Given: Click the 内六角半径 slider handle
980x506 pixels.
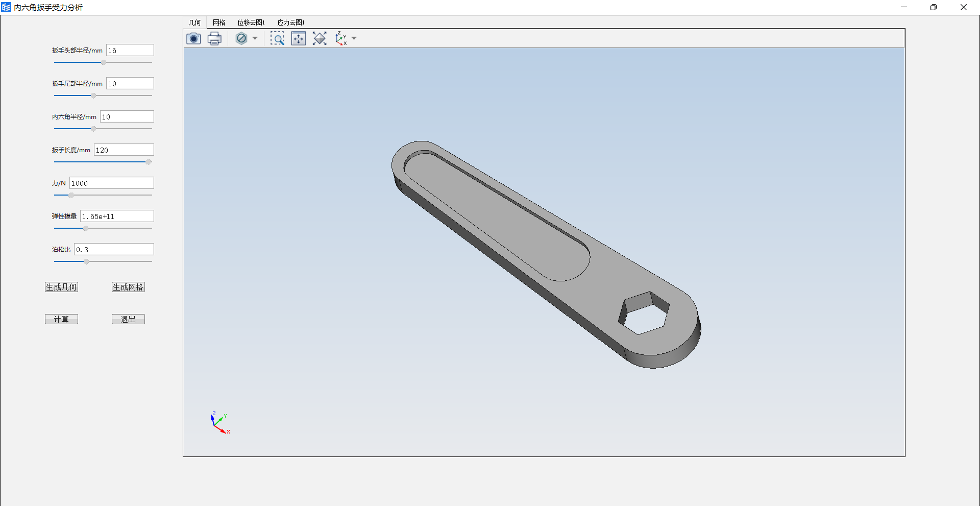Looking at the screenshot, I should point(93,129).
